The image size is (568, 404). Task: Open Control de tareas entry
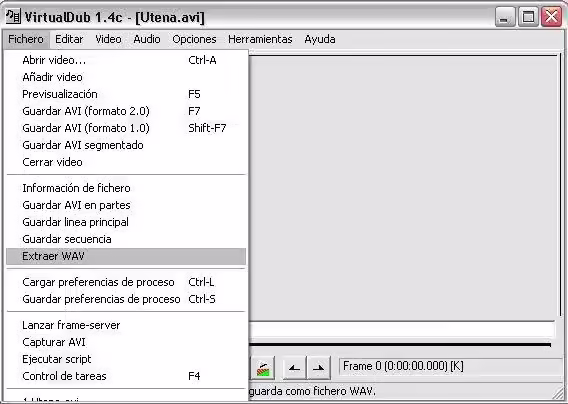pyautogui.click(x=126, y=376)
